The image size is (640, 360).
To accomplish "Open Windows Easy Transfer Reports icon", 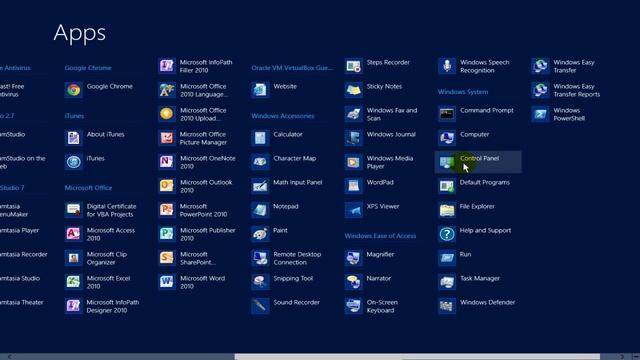I will [540, 90].
